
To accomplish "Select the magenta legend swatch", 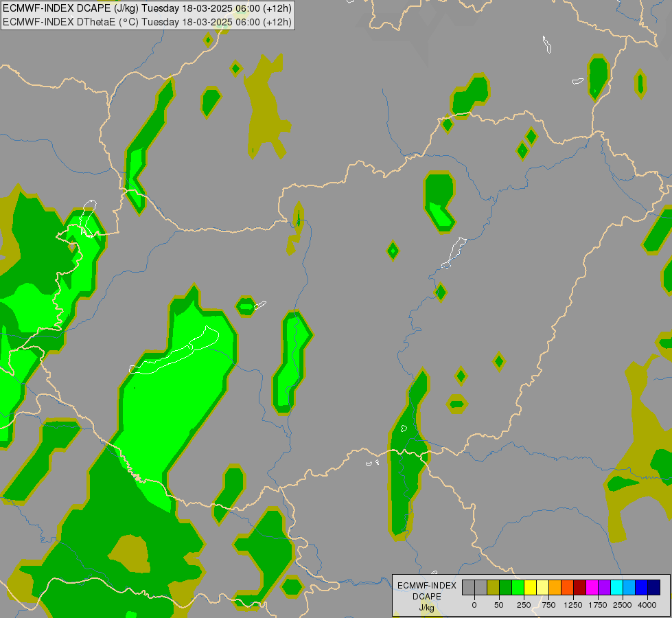I will point(592,587).
